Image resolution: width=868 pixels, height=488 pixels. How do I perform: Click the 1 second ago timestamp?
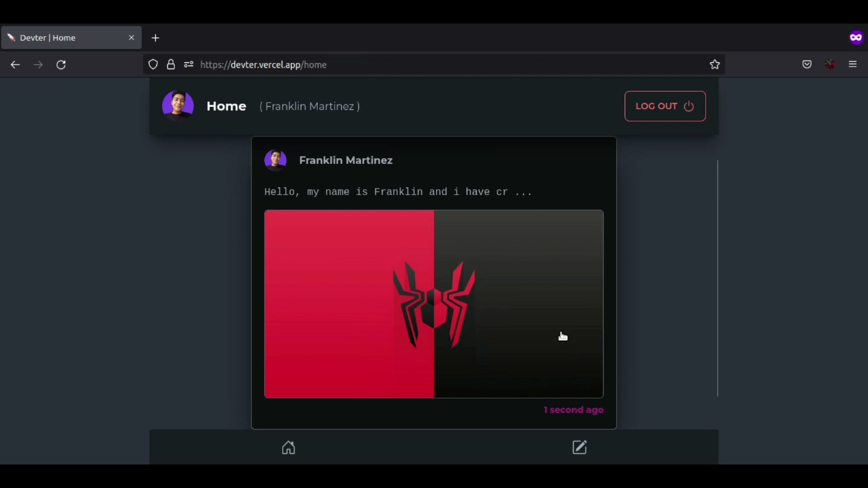click(574, 410)
